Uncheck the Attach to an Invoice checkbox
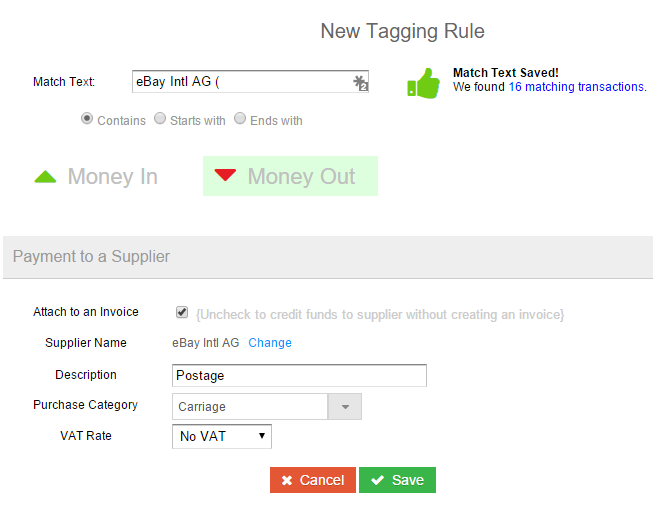The height and width of the screenshot is (513, 653). point(182,312)
